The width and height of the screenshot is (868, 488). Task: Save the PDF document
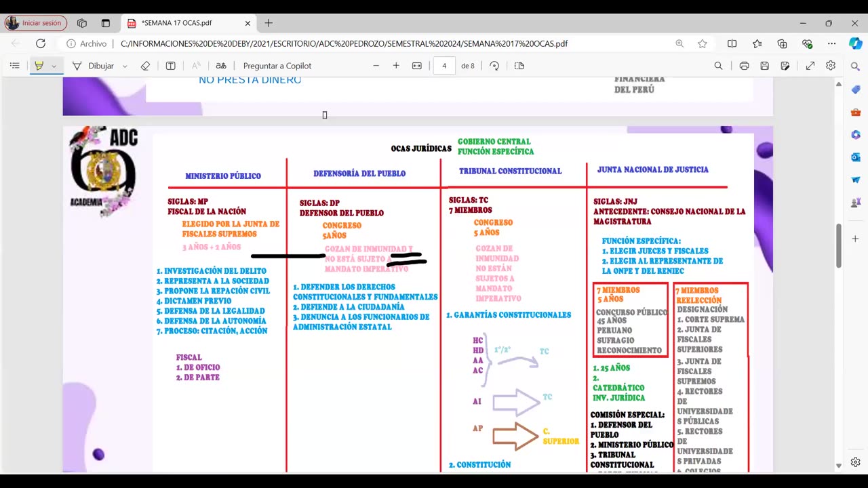point(764,66)
